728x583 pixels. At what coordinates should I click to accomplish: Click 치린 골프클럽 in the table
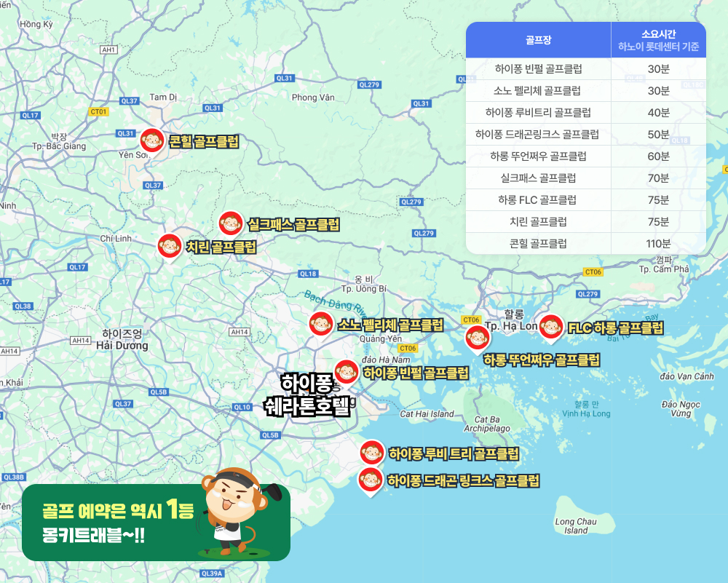[539, 221]
